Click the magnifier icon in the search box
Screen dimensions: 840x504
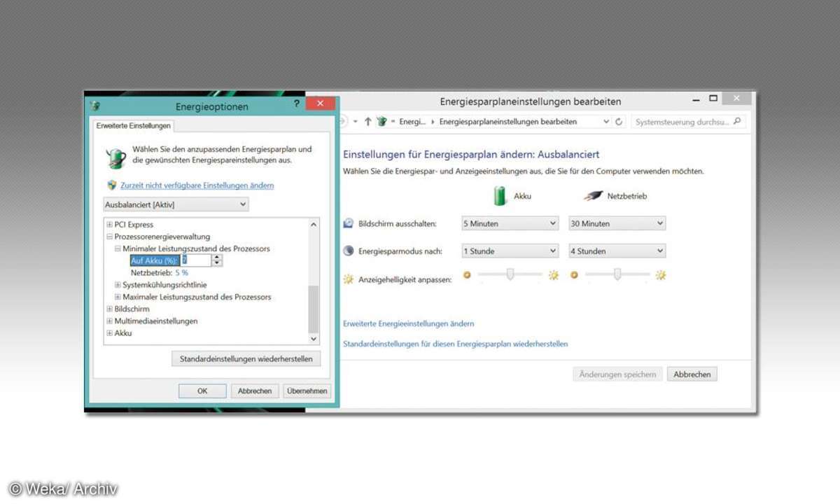click(736, 122)
